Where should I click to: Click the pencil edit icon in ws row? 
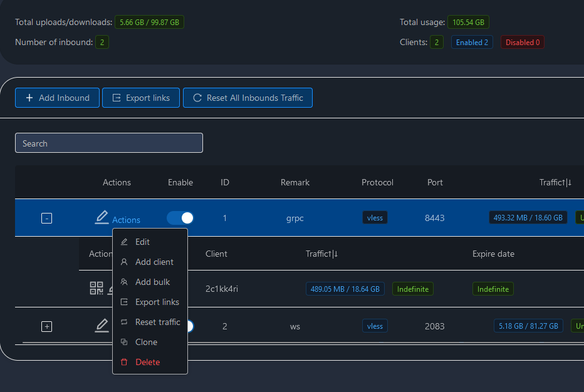pyautogui.click(x=102, y=326)
